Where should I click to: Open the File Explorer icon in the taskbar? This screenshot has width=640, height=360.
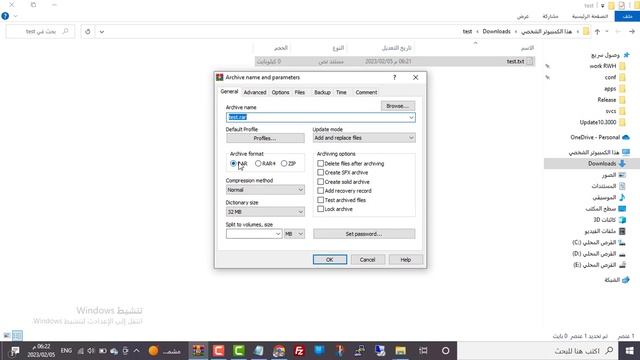[400, 351]
